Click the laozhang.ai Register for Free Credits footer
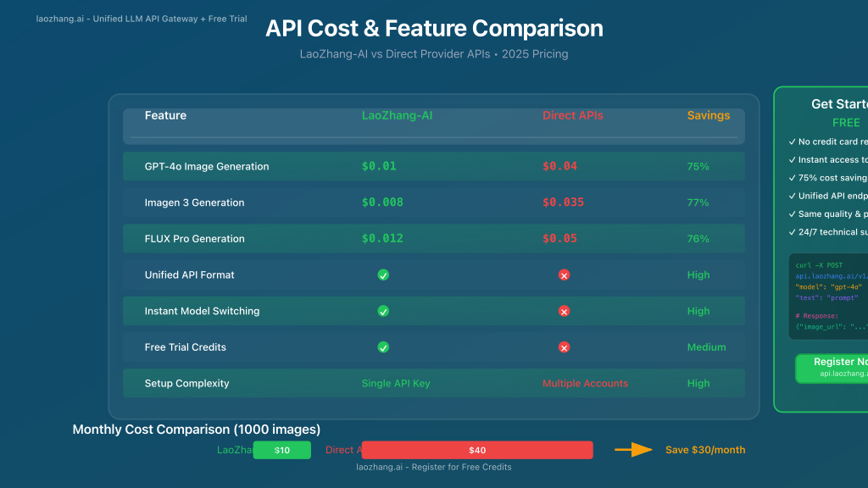Image resolution: width=868 pixels, height=488 pixels. coord(433,467)
